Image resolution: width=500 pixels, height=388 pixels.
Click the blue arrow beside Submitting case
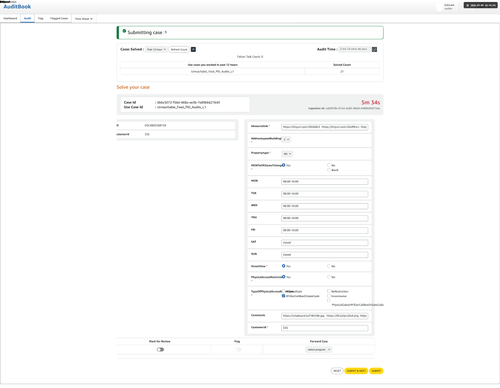(x=166, y=32)
